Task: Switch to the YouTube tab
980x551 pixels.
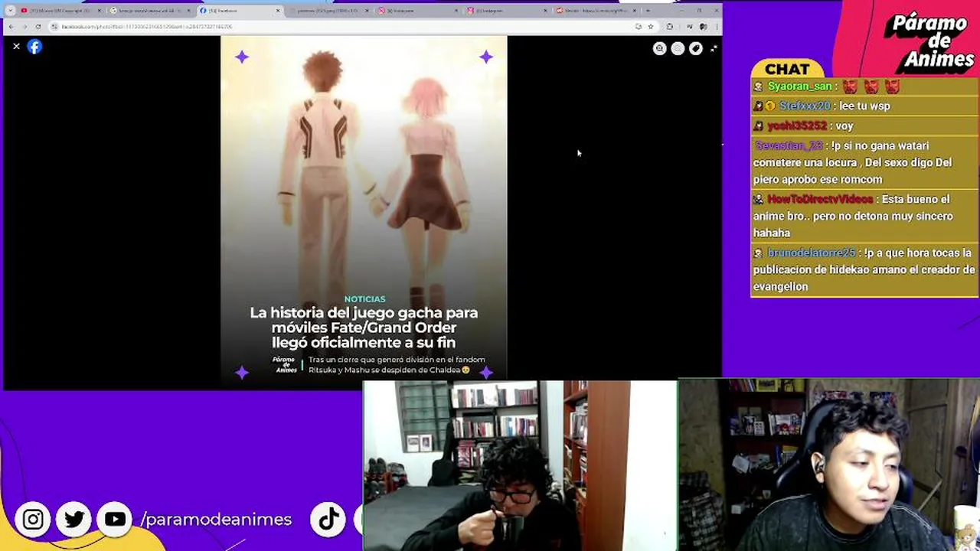Action: pyautogui.click(x=60, y=11)
